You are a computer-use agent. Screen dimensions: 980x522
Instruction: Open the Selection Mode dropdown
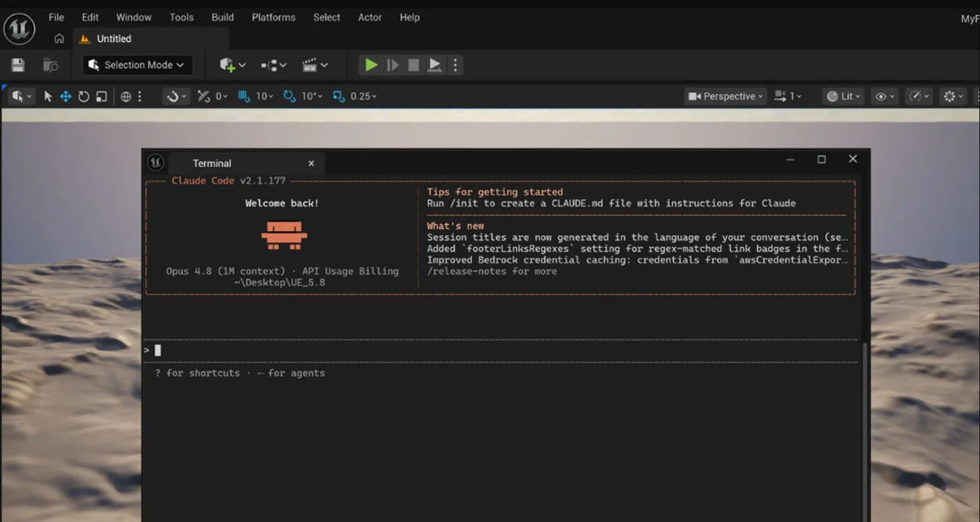[x=137, y=65]
